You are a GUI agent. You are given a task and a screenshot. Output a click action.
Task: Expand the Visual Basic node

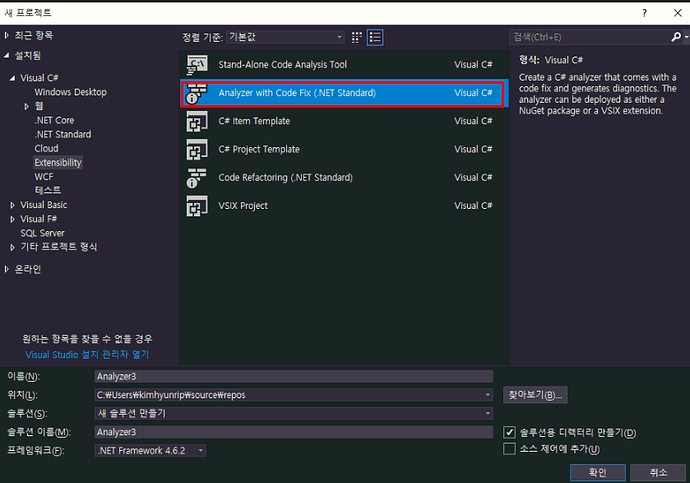(12, 205)
